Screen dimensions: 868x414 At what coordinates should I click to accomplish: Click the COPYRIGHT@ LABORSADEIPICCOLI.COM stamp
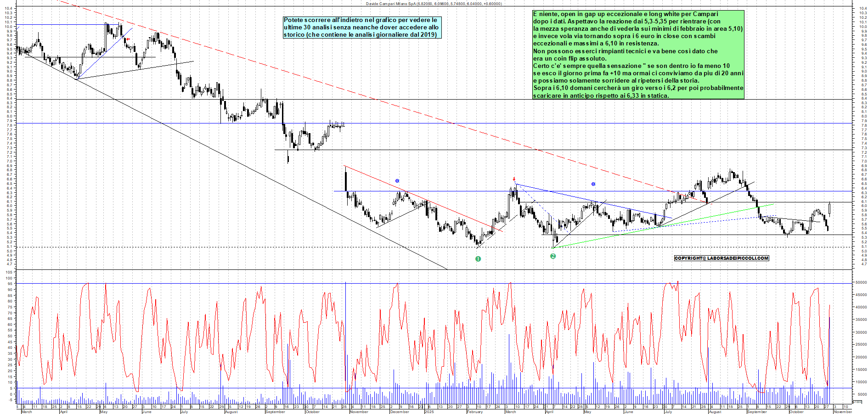pos(721,258)
